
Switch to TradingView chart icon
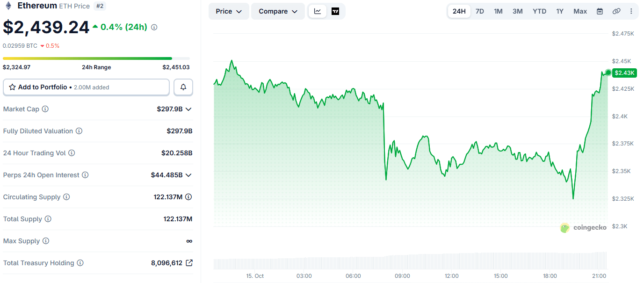click(335, 11)
